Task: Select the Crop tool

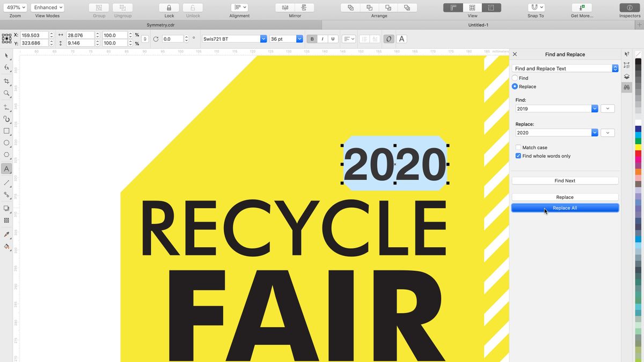Action: click(7, 81)
